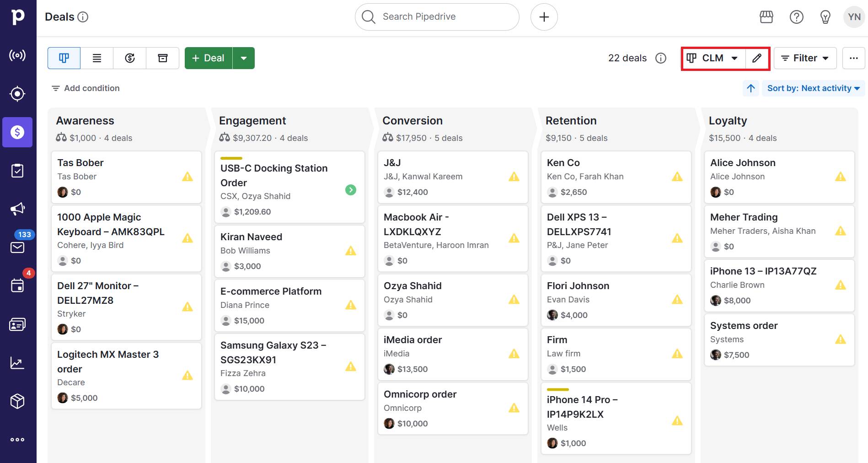
Task: Open Deal button dropdown arrow
Action: pos(244,58)
